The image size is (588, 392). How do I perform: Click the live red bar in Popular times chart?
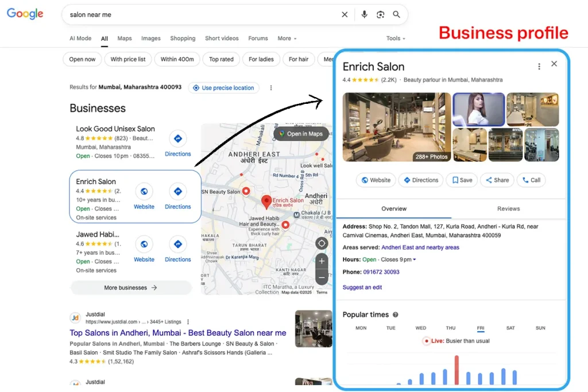point(457,370)
